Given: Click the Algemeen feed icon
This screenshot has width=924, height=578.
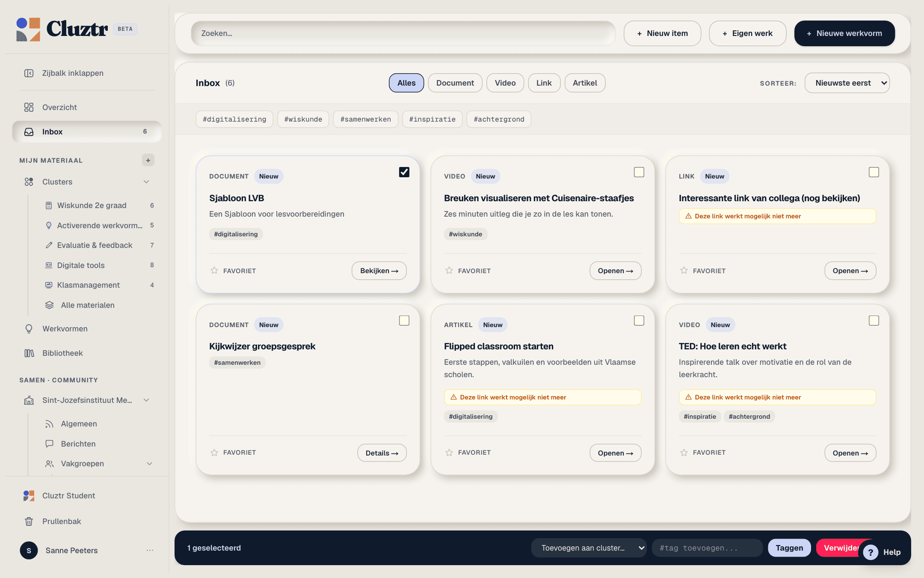Looking at the screenshot, I should tap(49, 424).
